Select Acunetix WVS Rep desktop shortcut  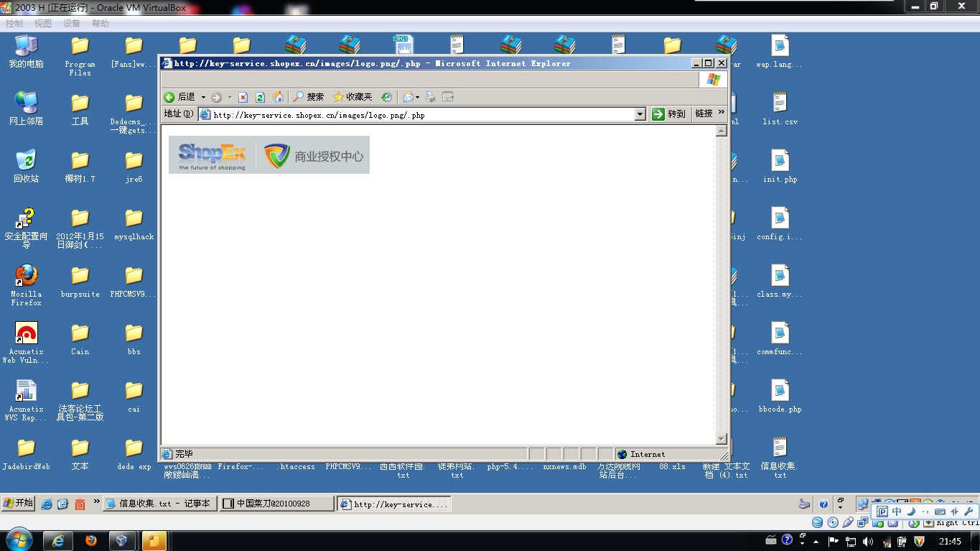pyautogui.click(x=27, y=400)
